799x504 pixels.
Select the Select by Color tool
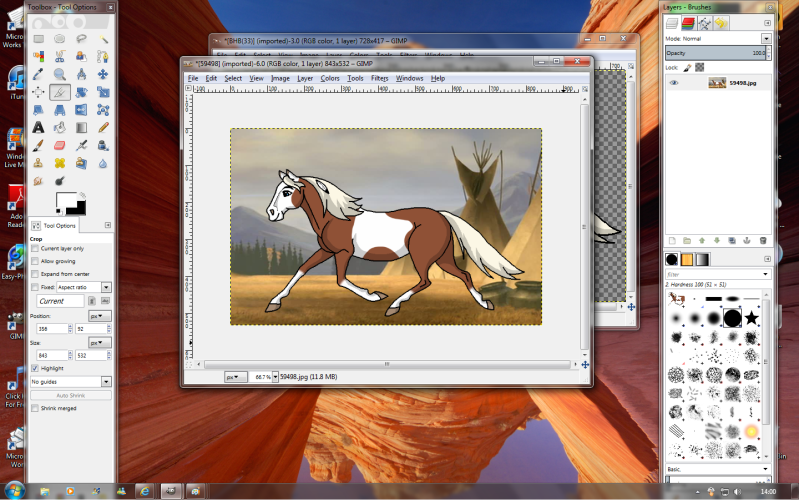click(39, 57)
